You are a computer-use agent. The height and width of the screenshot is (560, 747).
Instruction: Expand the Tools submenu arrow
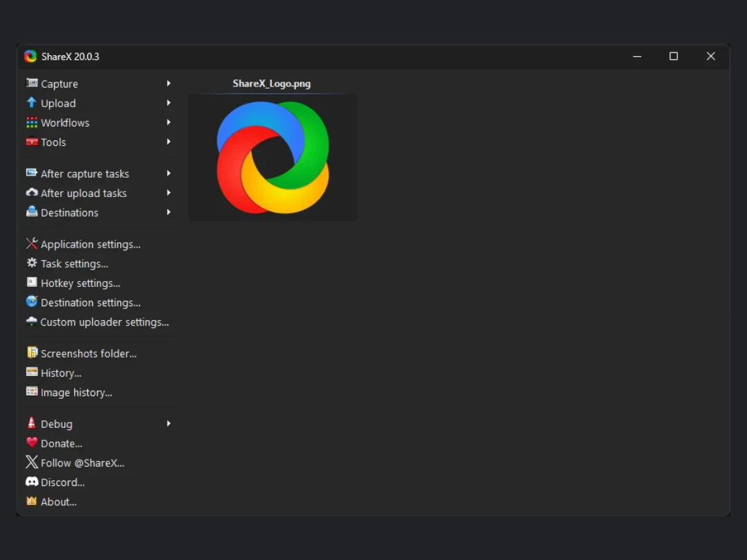(169, 142)
